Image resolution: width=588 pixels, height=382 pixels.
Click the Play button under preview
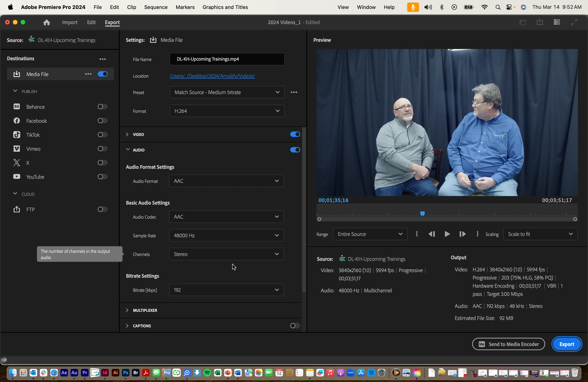447,234
